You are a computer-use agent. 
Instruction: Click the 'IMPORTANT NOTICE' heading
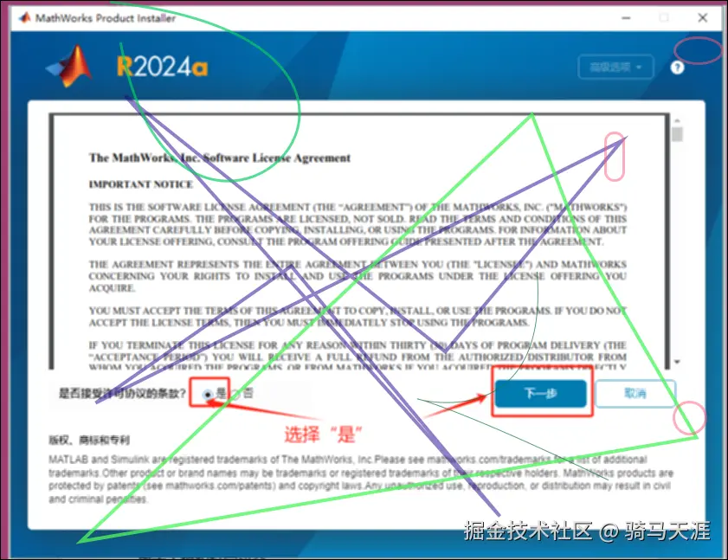[x=141, y=184]
